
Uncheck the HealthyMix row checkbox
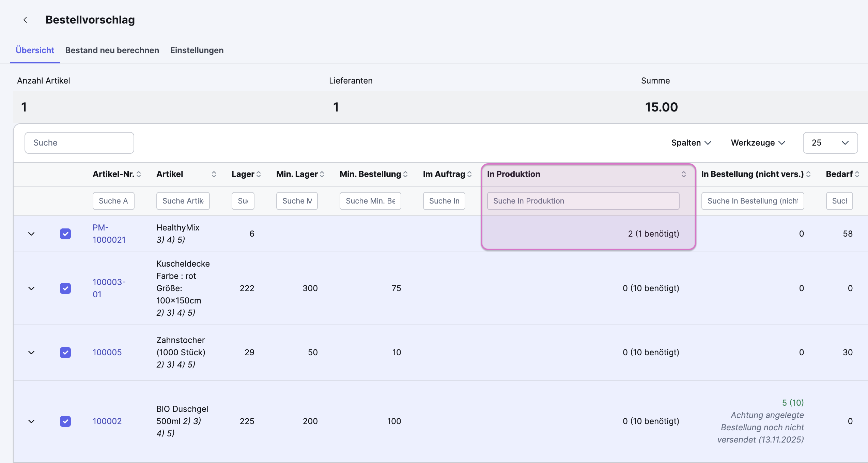point(65,234)
